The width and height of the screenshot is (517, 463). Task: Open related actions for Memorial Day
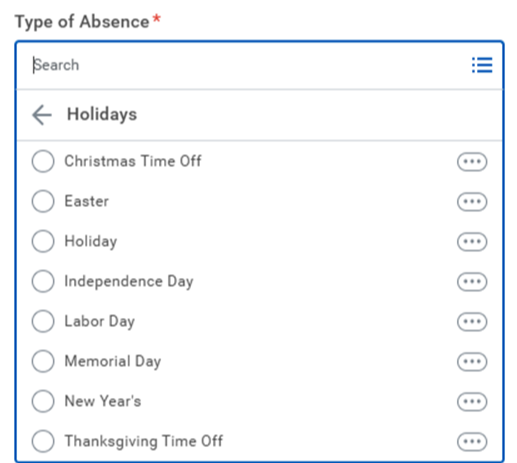point(472,362)
